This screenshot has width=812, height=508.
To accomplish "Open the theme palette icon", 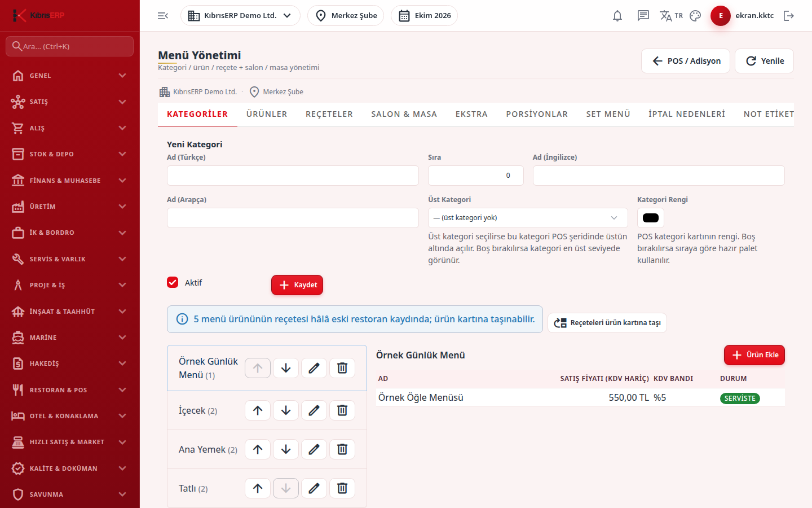I will [695, 16].
